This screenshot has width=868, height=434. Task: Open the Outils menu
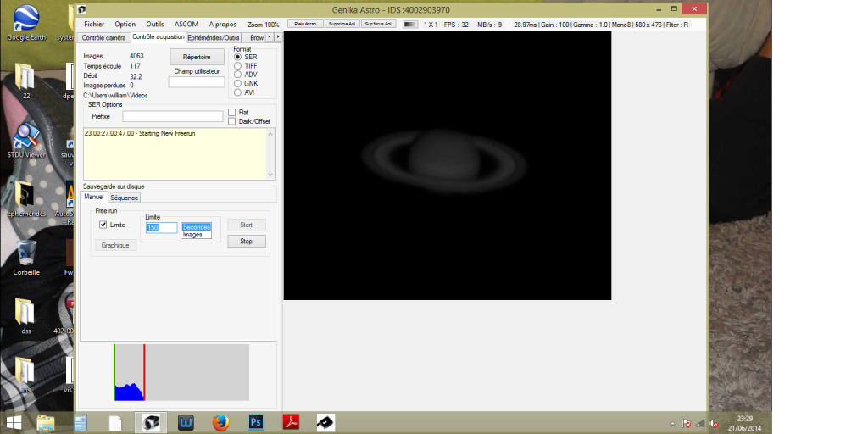click(155, 25)
